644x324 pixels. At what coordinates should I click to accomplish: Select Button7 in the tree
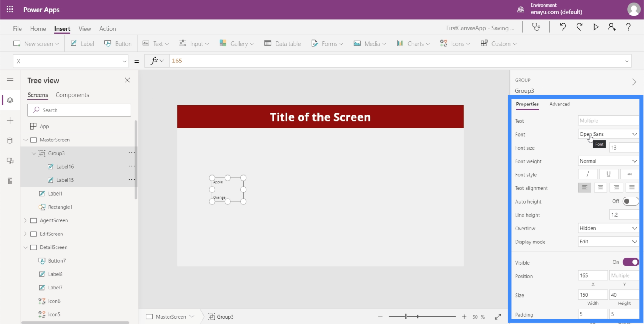57,261
